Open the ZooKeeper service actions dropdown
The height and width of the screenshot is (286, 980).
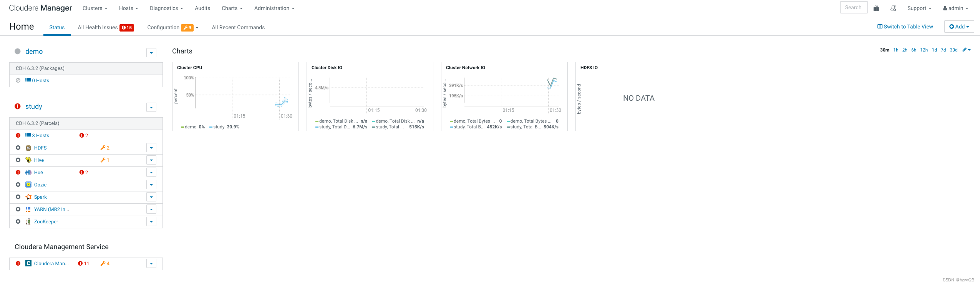click(x=151, y=222)
